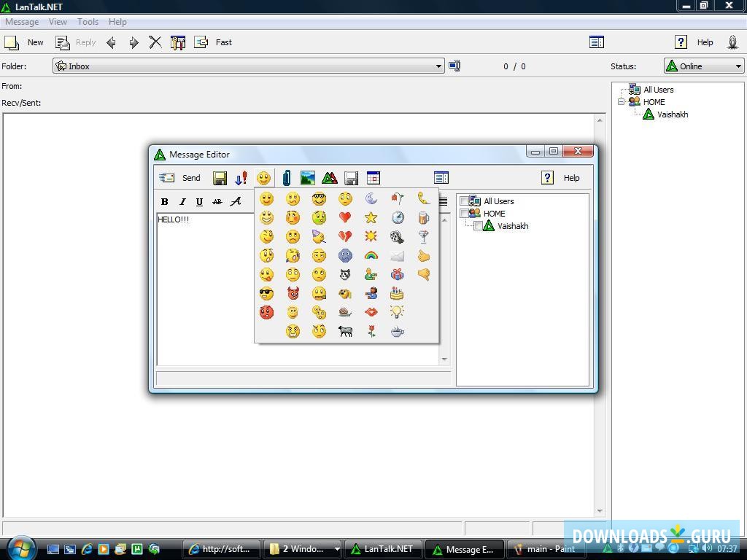This screenshot has width=747, height=560.
Task: Click the Send icon in Message Editor
Action: point(167,178)
